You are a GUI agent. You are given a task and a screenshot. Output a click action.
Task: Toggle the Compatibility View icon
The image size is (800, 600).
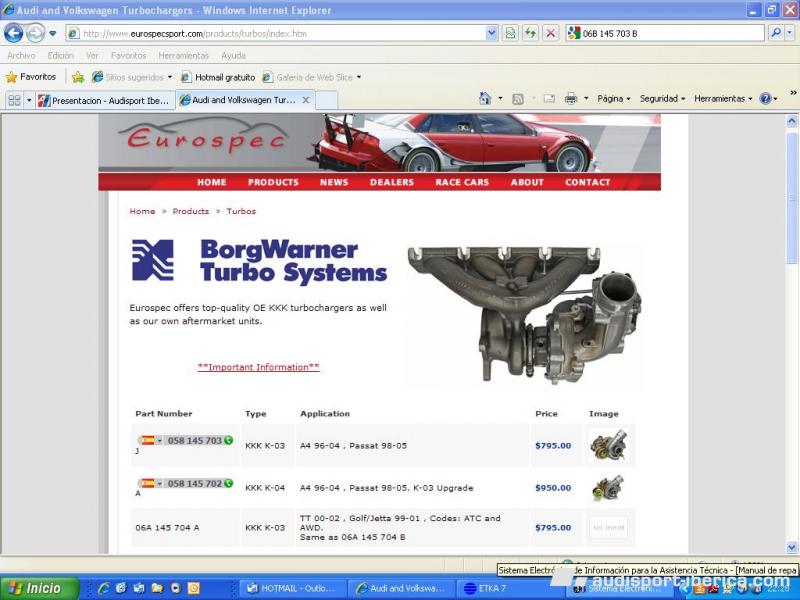tap(510, 34)
